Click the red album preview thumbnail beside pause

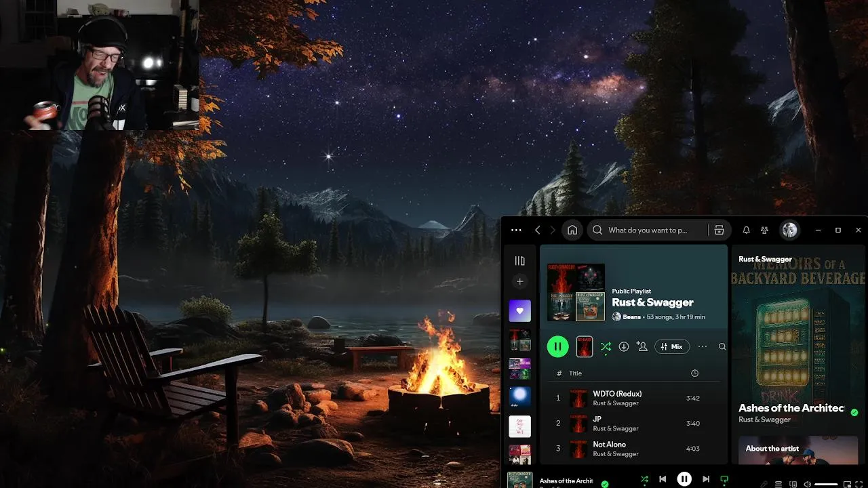(585, 346)
